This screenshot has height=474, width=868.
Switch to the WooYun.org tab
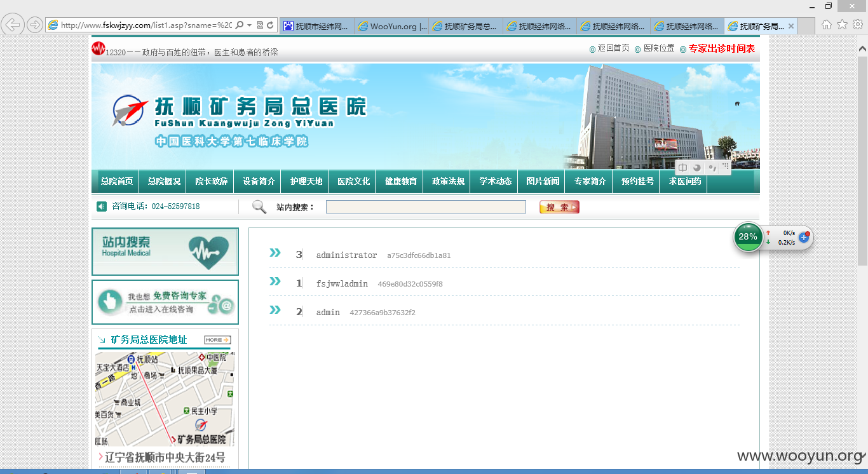391,26
